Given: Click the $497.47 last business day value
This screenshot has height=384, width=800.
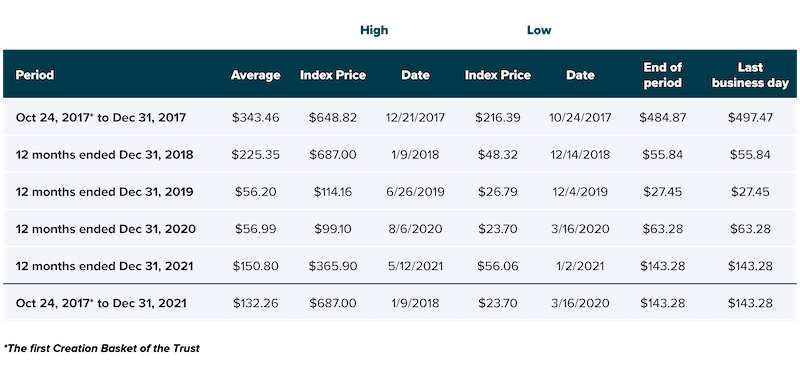Looking at the screenshot, I should pos(750,117).
